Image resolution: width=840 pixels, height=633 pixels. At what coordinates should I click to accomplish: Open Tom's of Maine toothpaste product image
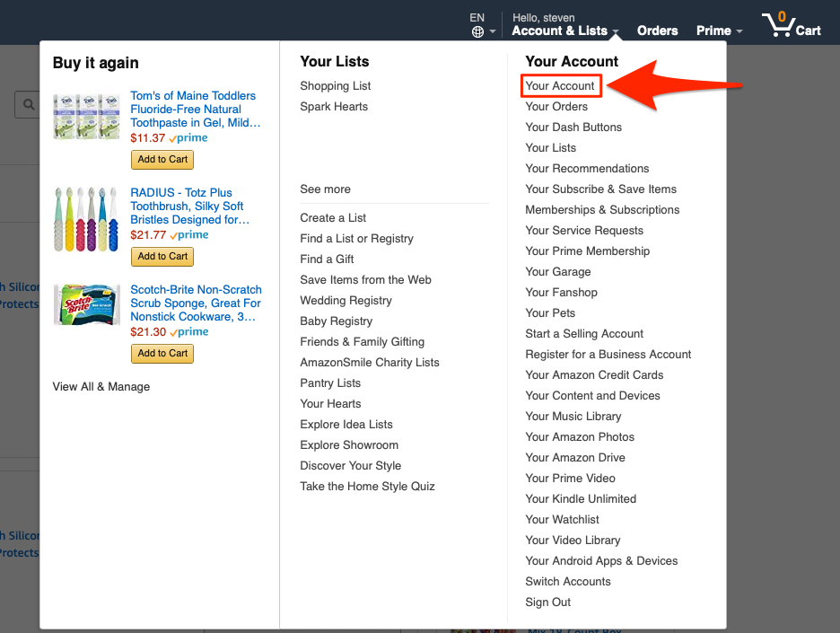(x=86, y=117)
